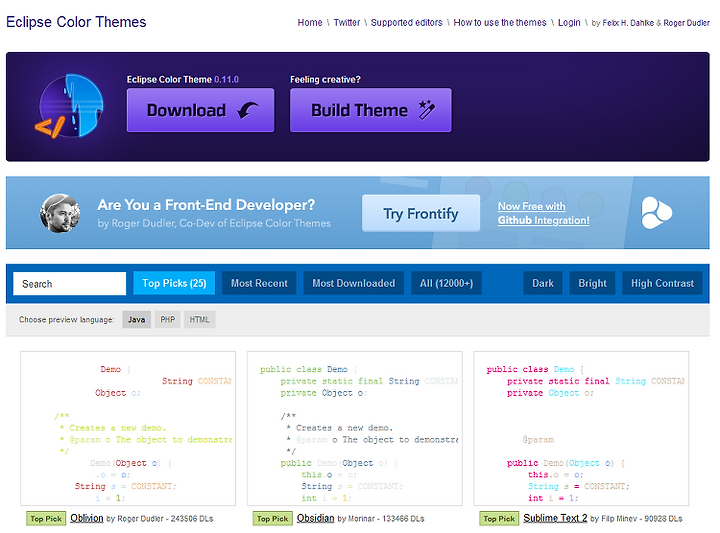The image size is (720, 533).
Task: Click 'by Morinar - 133466 DLs' text
Action: click(x=381, y=519)
